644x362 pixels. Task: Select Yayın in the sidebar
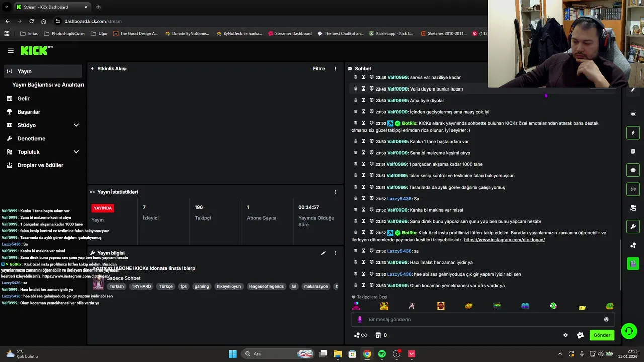pos(43,71)
